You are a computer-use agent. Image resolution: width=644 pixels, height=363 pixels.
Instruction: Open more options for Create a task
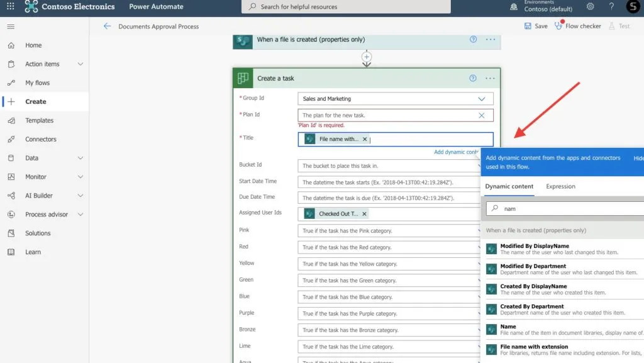tap(490, 78)
